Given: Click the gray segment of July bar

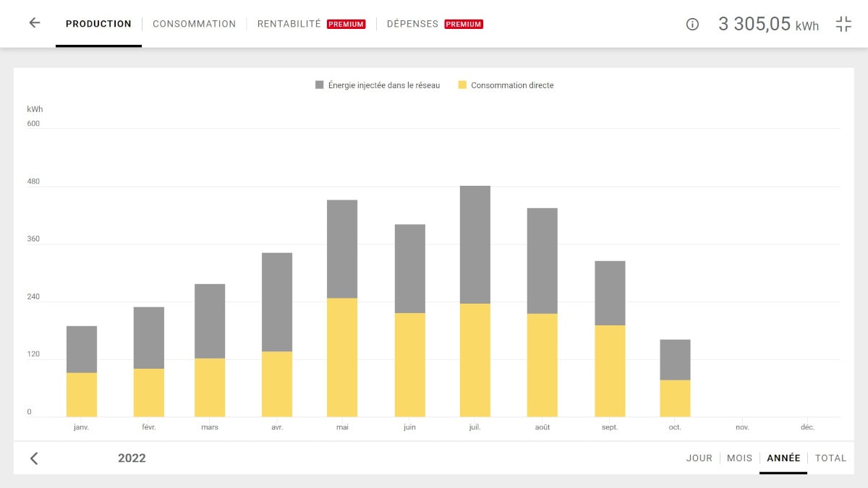Looking at the screenshot, I should tap(475, 244).
